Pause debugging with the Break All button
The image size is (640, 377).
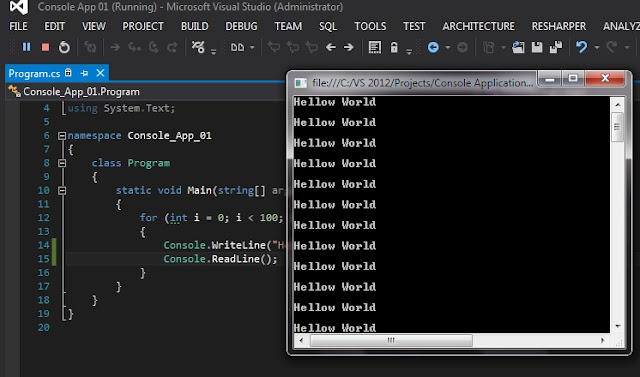(27, 47)
